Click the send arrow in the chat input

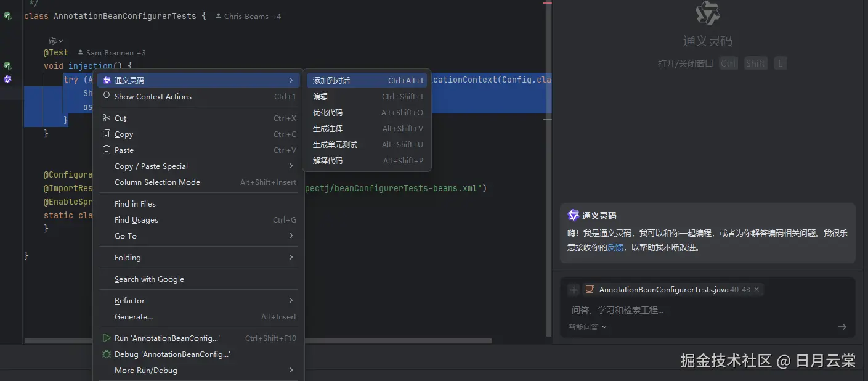pyautogui.click(x=842, y=327)
